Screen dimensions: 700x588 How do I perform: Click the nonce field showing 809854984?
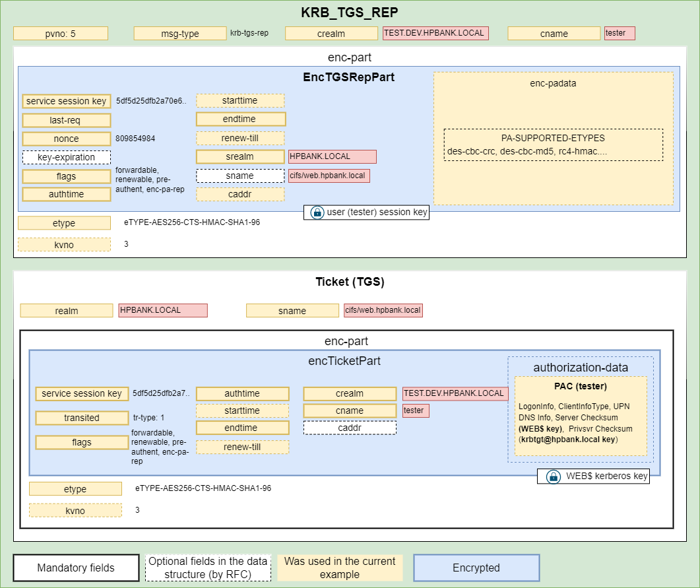pyautogui.click(x=66, y=139)
